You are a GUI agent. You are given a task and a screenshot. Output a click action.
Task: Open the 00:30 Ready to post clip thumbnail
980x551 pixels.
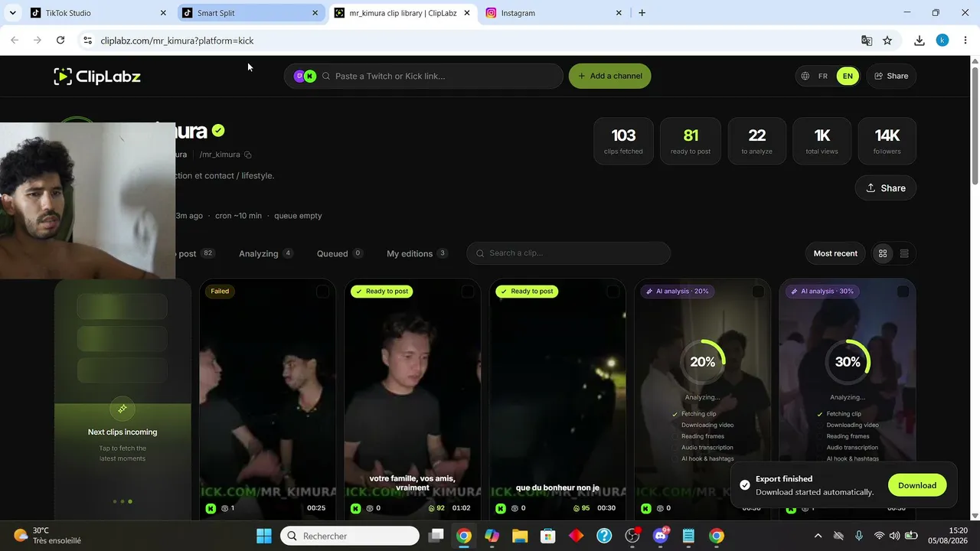click(x=557, y=398)
